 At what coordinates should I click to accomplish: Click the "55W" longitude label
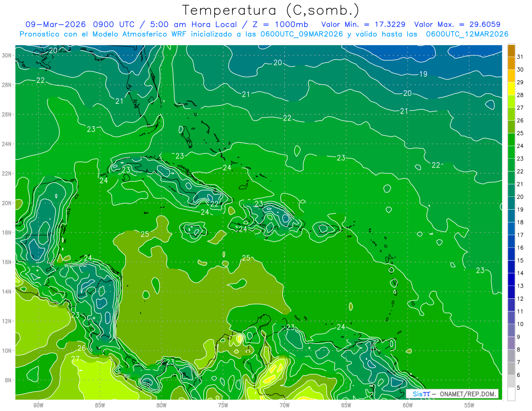pos(469,405)
